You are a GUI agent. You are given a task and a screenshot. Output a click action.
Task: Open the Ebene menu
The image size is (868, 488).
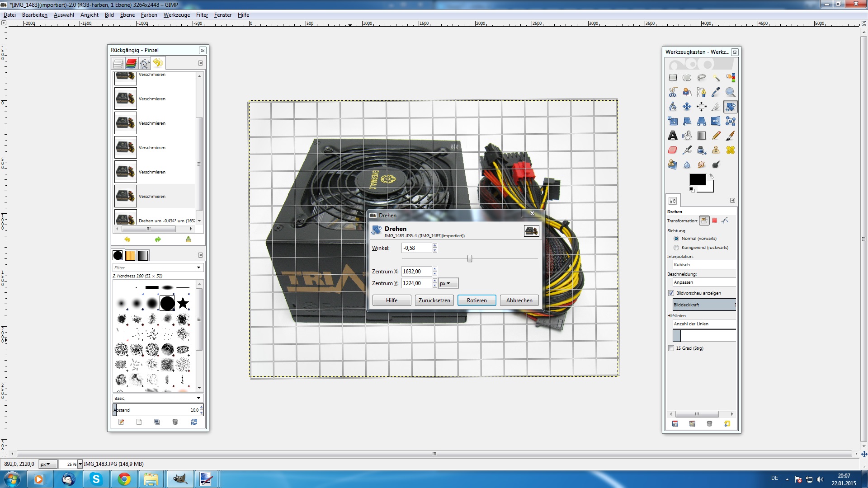coord(127,15)
